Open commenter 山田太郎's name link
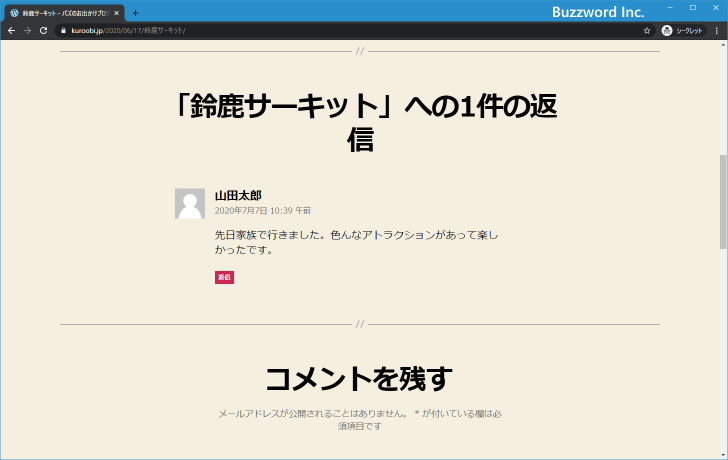728x460 pixels. pos(238,195)
